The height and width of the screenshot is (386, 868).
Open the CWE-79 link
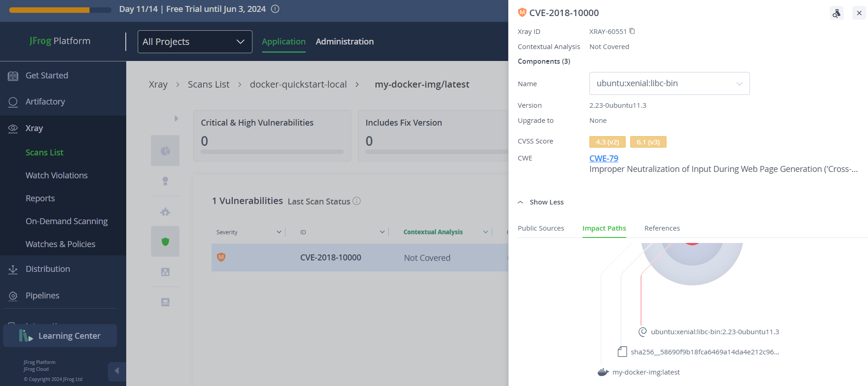[604, 158]
